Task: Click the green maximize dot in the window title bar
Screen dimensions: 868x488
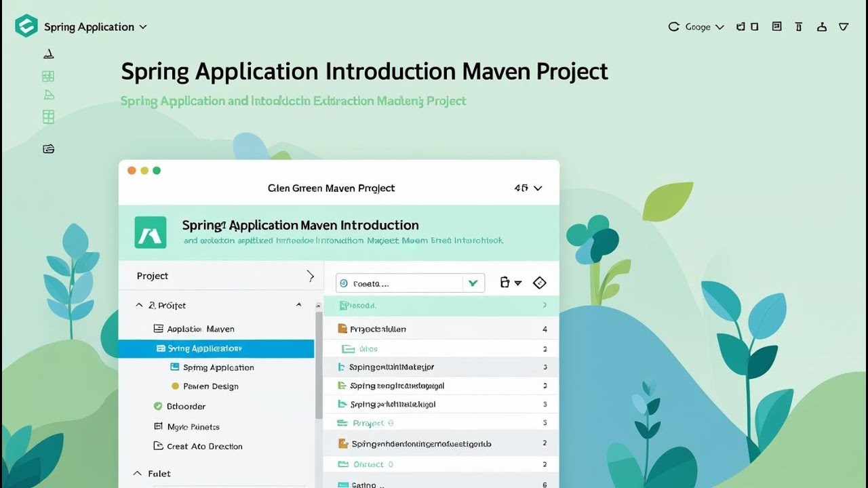Action: point(157,171)
